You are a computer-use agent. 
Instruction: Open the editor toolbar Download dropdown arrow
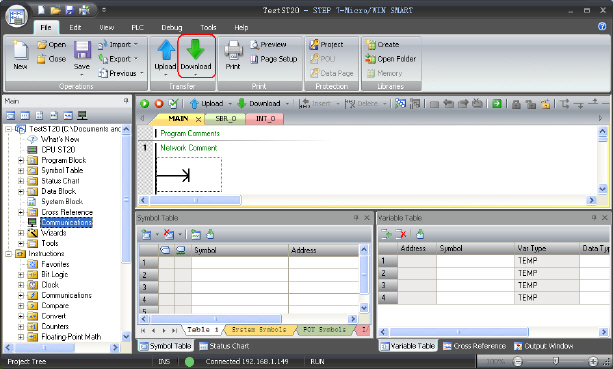287,104
